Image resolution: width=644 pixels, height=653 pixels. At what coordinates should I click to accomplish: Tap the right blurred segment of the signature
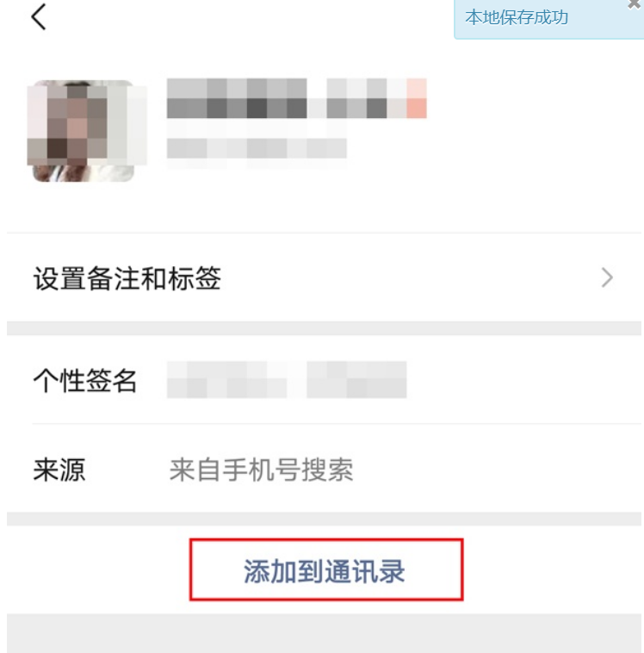pyautogui.click(x=356, y=380)
